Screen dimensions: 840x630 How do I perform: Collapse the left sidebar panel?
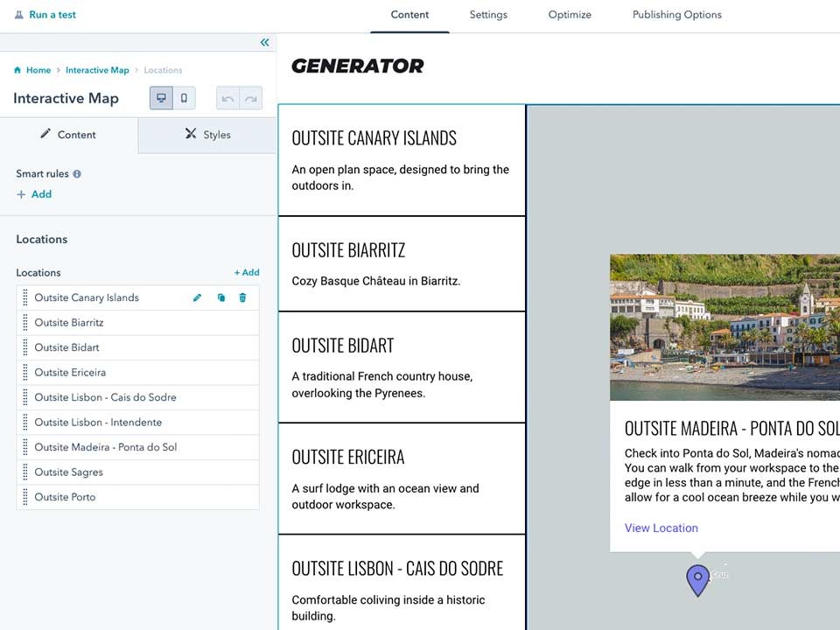pos(264,43)
